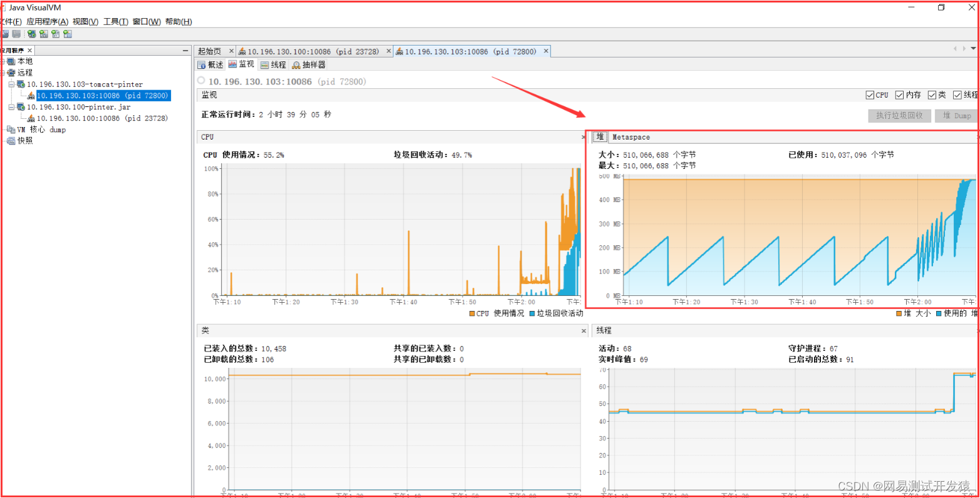Image resolution: width=980 pixels, height=498 pixels.
Task: Click the 远程 network icon in the tree
Action: pos(11,73)
